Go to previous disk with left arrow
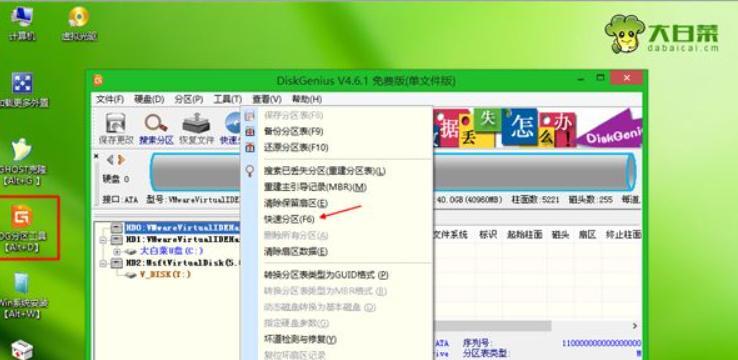The width and height of the screenshot is (738, 360). 110,160
